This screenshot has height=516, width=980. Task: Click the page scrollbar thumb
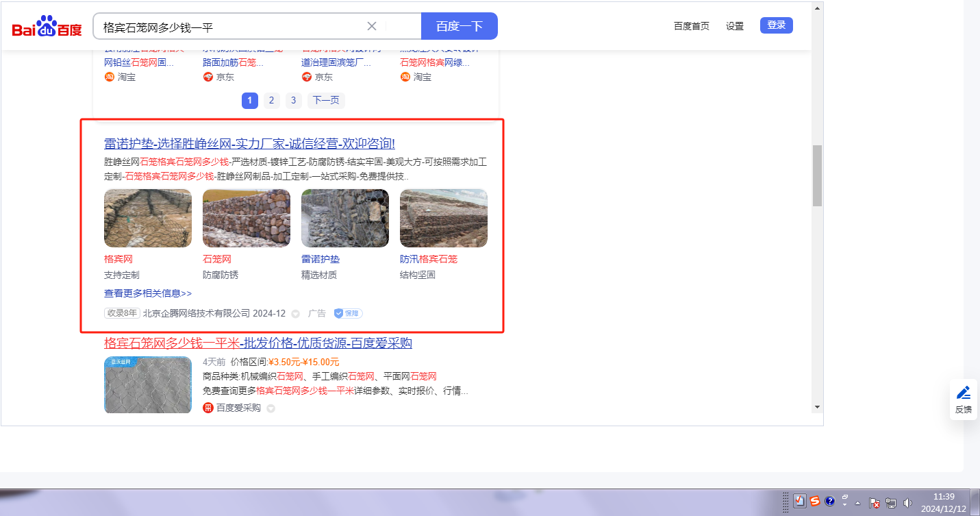pyautogui.click(x=817, y=175)
